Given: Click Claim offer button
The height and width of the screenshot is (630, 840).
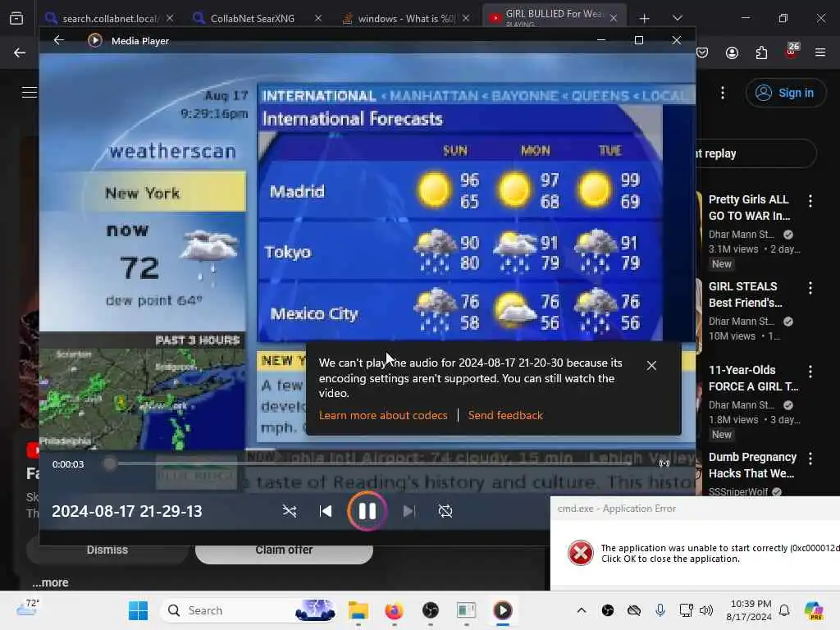Looking at the screenshot, I should tap(284, 550).
